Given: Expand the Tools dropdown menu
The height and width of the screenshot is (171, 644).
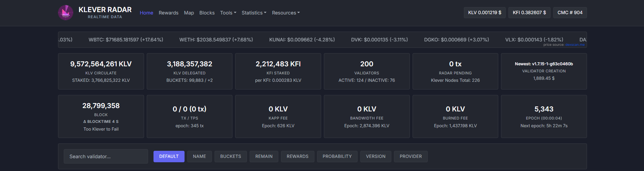Looking at the screenshot, I should [228, 13].
